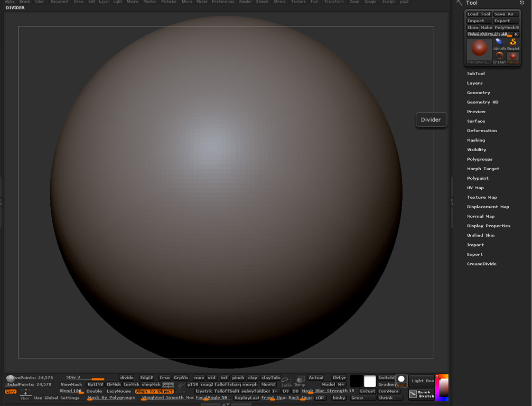
Task: Click the Clone button
Action: (x=473, y=27)
